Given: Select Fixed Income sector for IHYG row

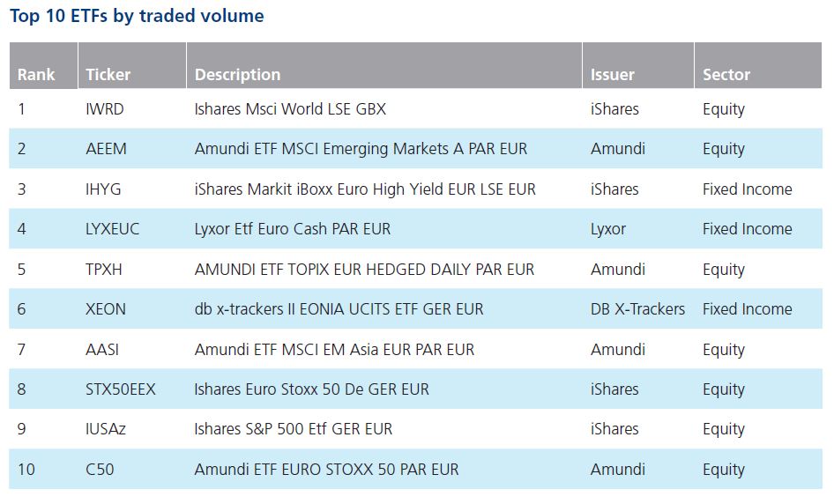Looking at the screenshot, I should [x=748, y=189].
